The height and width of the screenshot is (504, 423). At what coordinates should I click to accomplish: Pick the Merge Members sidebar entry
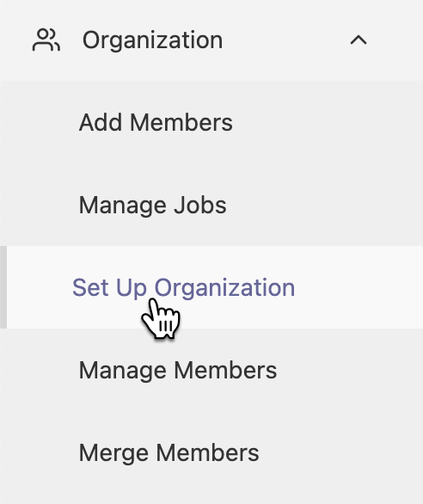coord(211,452)
